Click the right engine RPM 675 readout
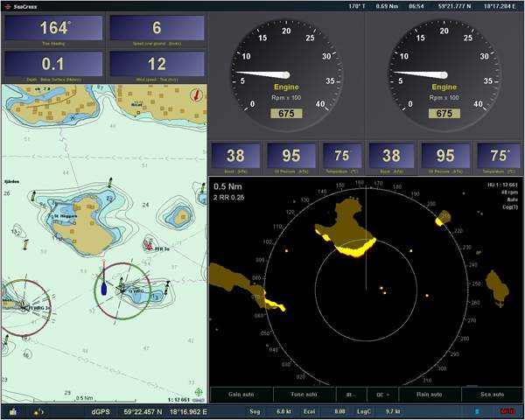This screenshot has height=420, width=525. pyautogui.click(x=444, y=113)
